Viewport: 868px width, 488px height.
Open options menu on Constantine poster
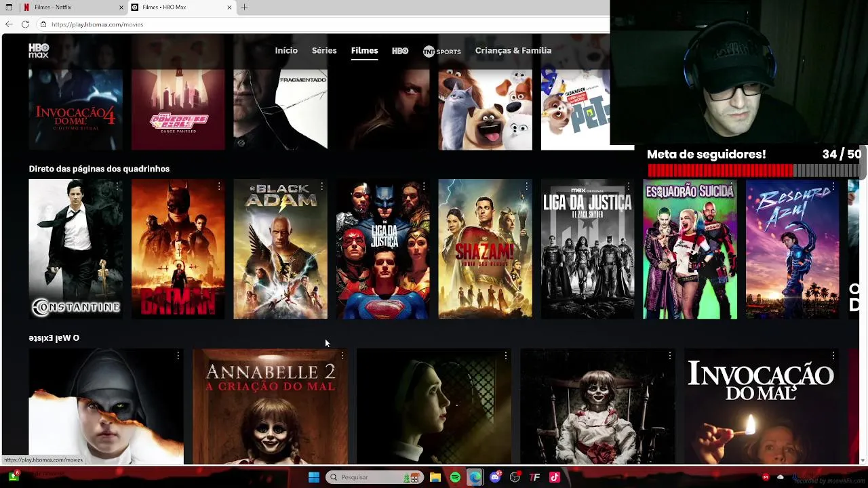[117, 186]
